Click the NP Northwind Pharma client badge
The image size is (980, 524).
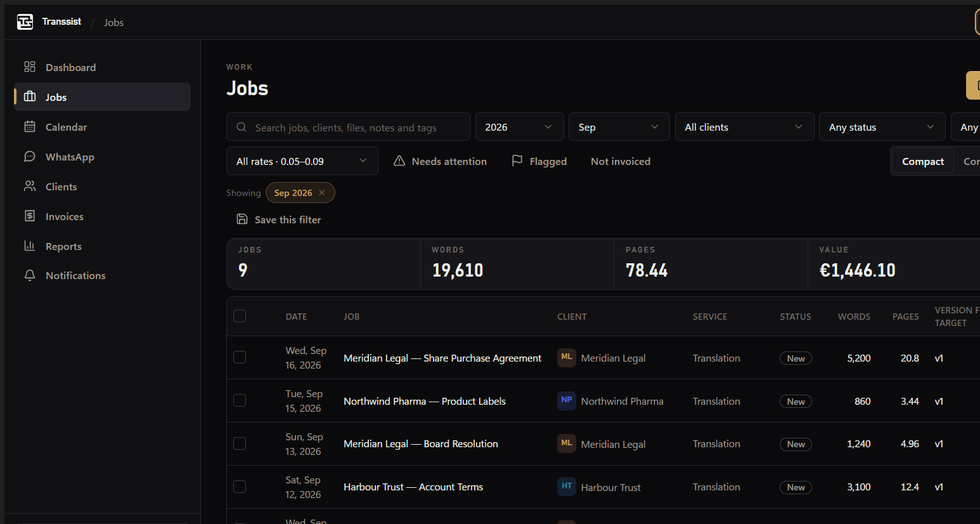(x=567, y=400)
